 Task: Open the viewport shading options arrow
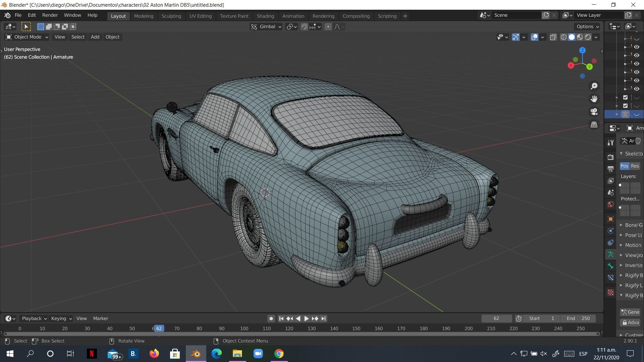click(x=596, y=37)
